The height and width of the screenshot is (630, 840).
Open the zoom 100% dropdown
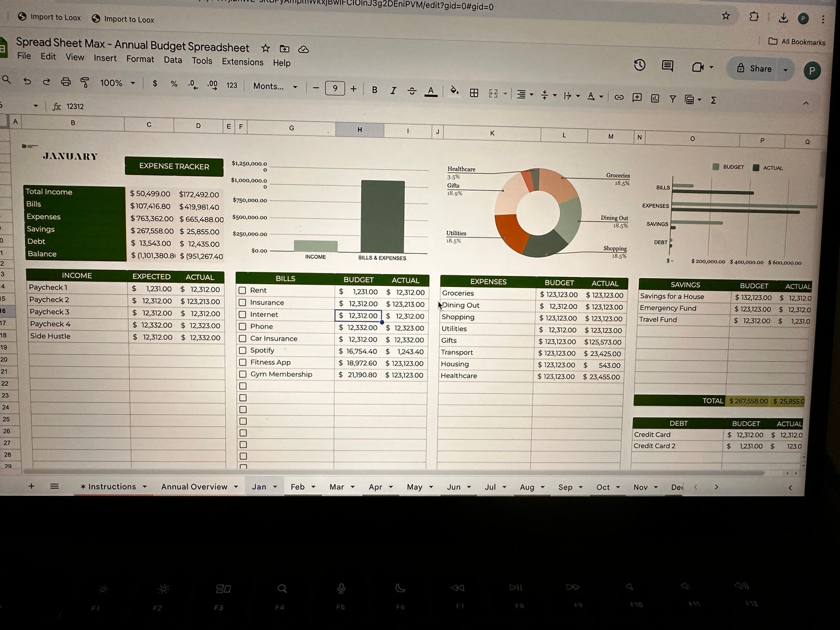pos(117,83)
